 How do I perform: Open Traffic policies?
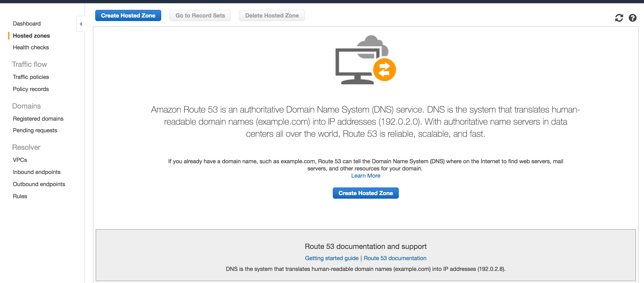31,77
